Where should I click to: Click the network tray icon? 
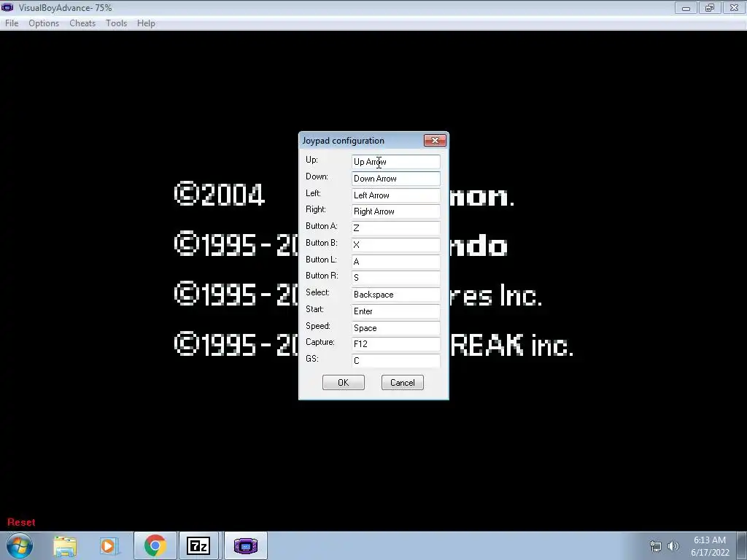(656, 546)
